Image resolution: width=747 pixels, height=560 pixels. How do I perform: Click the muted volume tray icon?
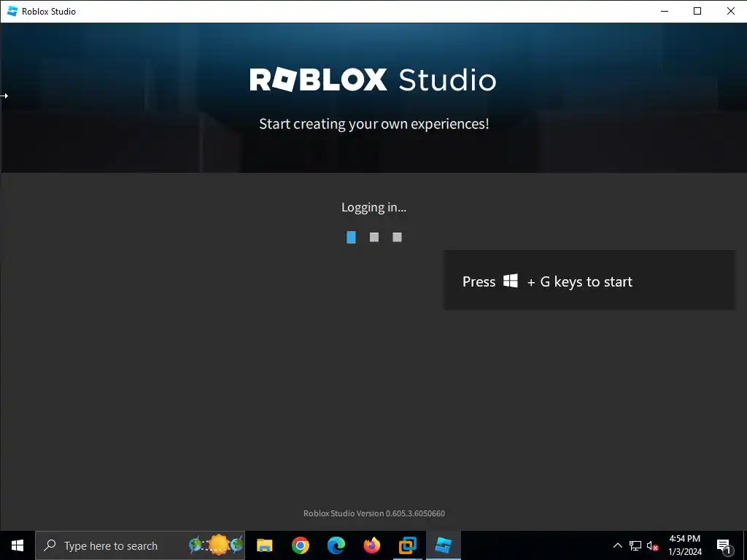pos(653,545)
